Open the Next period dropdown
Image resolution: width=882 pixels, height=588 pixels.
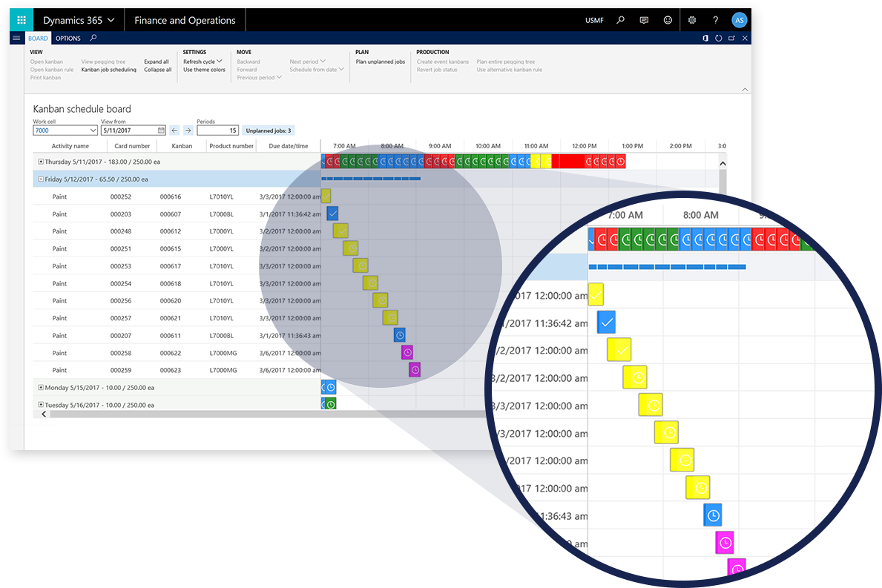(x=308, y=62)
